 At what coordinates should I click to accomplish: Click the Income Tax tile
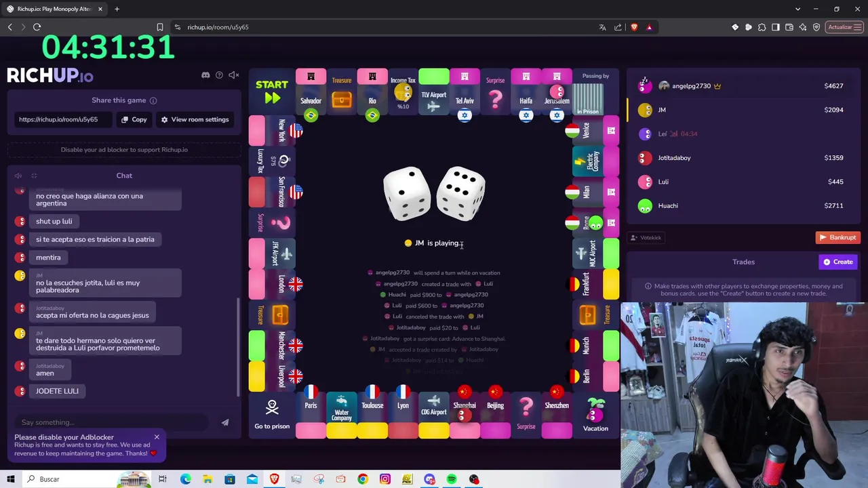403,91
